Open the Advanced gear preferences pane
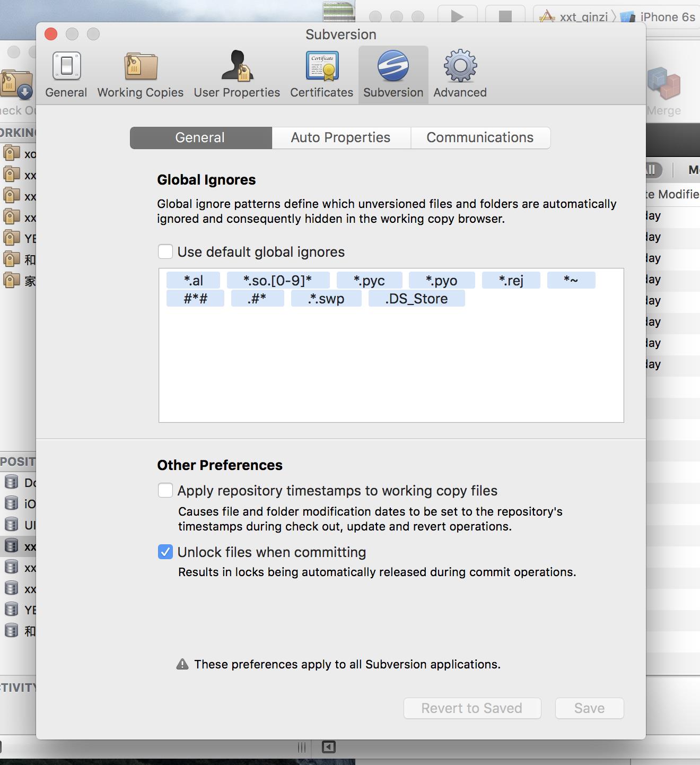700x765 pixels. [460, 75]
